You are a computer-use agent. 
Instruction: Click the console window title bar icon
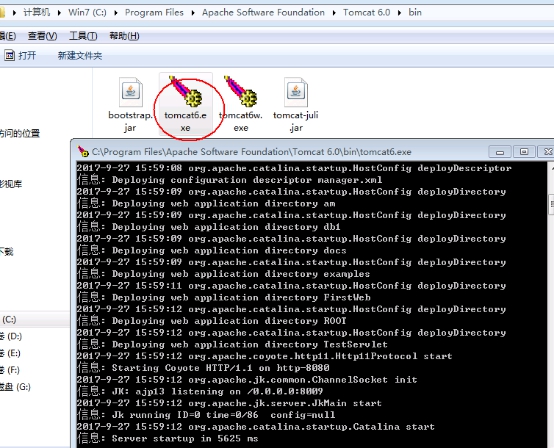point(83,151)
